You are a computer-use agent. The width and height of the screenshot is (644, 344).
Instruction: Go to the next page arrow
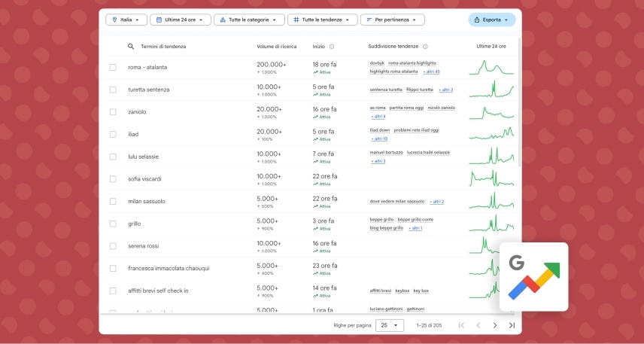494,325
